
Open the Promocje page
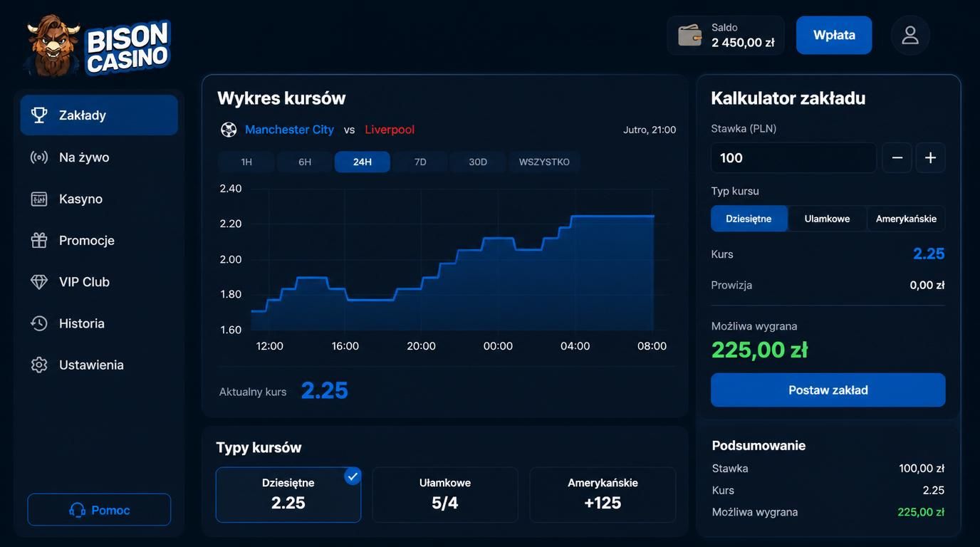point(99,240)
